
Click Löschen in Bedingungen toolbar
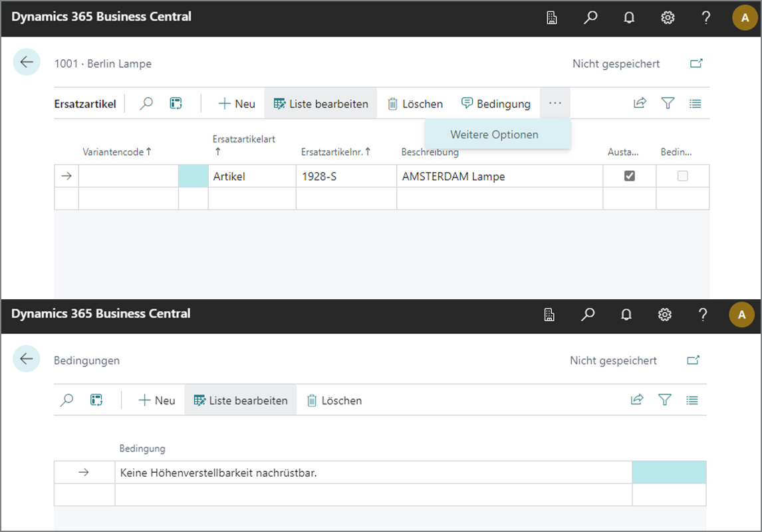pyautogui.click(x=334, y=400)
